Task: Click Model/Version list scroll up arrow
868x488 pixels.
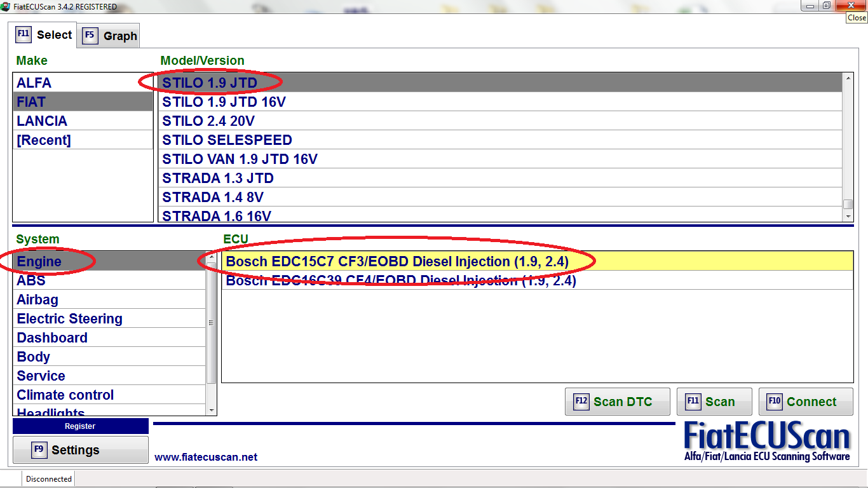Action: [848, 78]
